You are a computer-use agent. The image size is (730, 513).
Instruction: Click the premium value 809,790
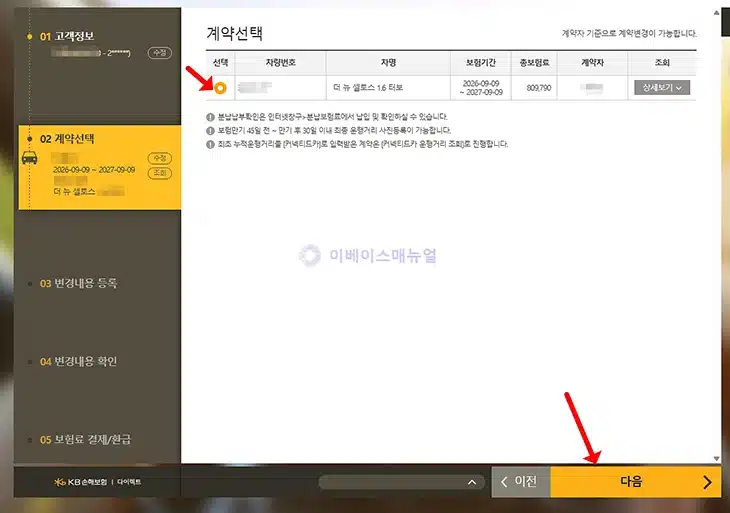[x=539, y=88]
